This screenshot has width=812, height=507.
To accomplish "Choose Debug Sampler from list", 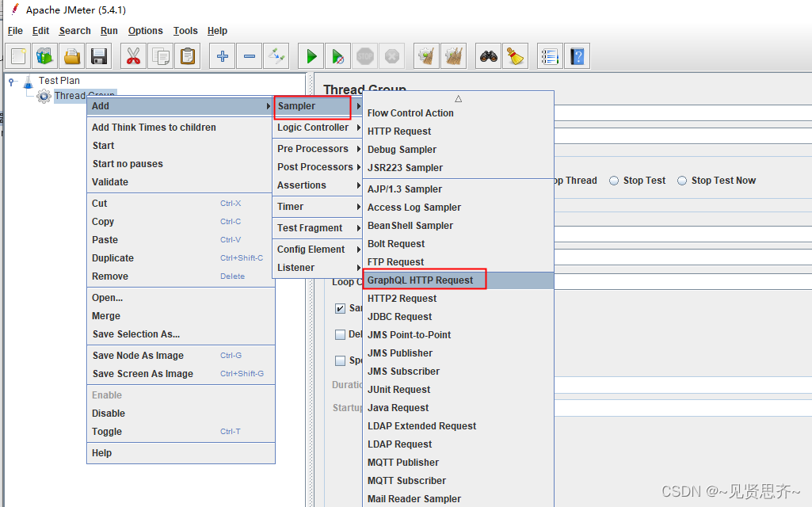I will 459,150.
